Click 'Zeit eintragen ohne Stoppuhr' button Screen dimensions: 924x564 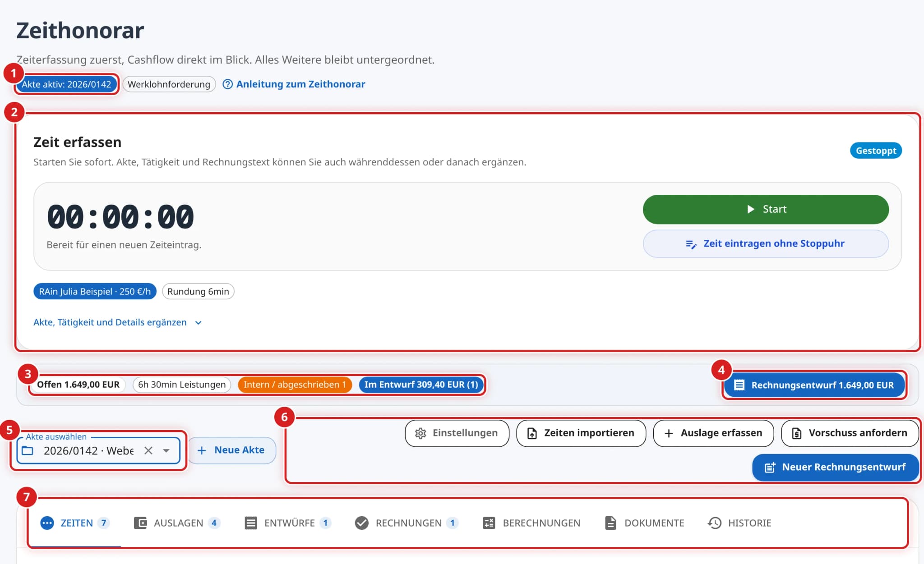pos(766,244)
